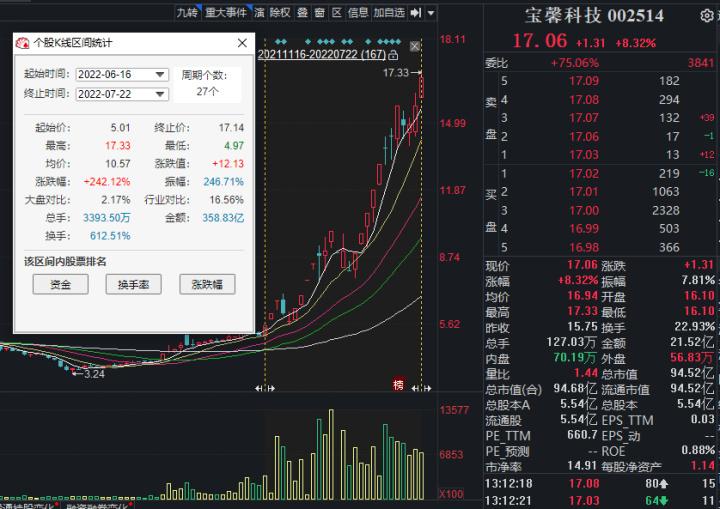Click the 叠 overlay toolbar icon
Screen dimensions: 720x509
click(302, 12)
